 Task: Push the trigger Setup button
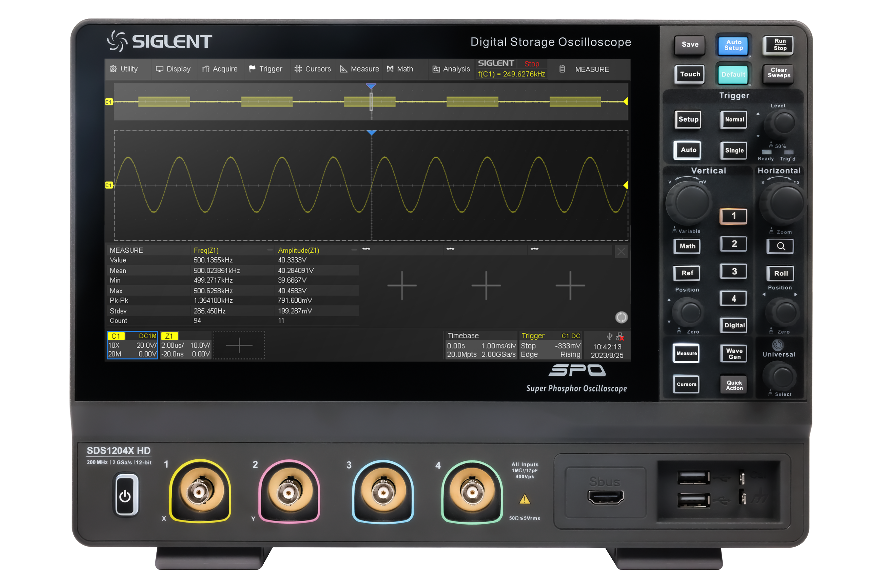coord(689,120)
